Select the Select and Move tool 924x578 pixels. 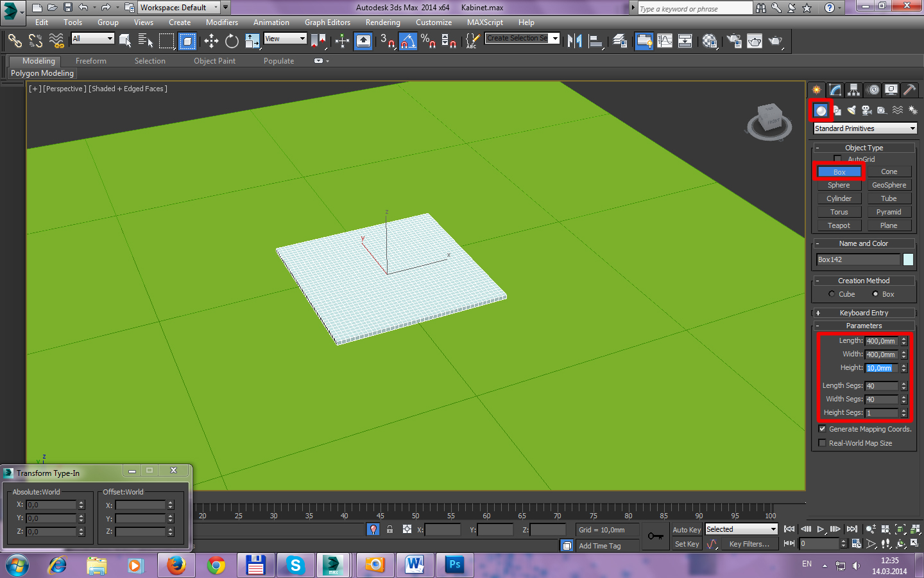click(x=211, y=41)
